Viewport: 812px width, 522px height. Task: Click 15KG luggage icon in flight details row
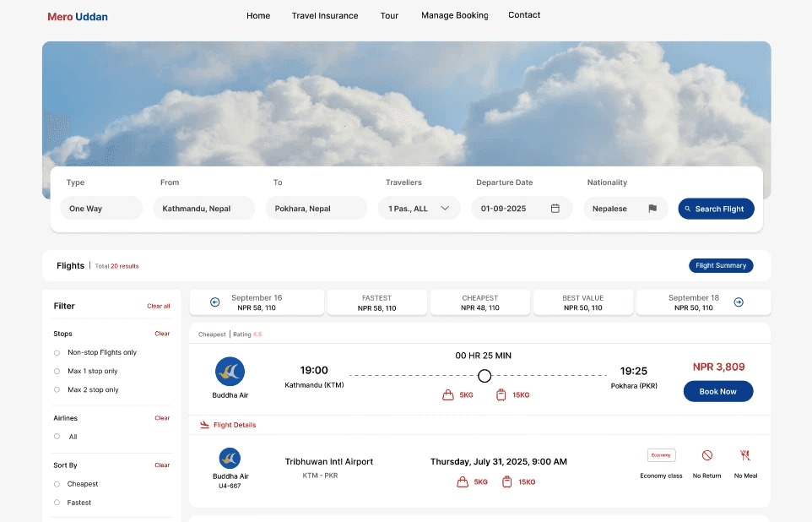[x=507, y=482]
